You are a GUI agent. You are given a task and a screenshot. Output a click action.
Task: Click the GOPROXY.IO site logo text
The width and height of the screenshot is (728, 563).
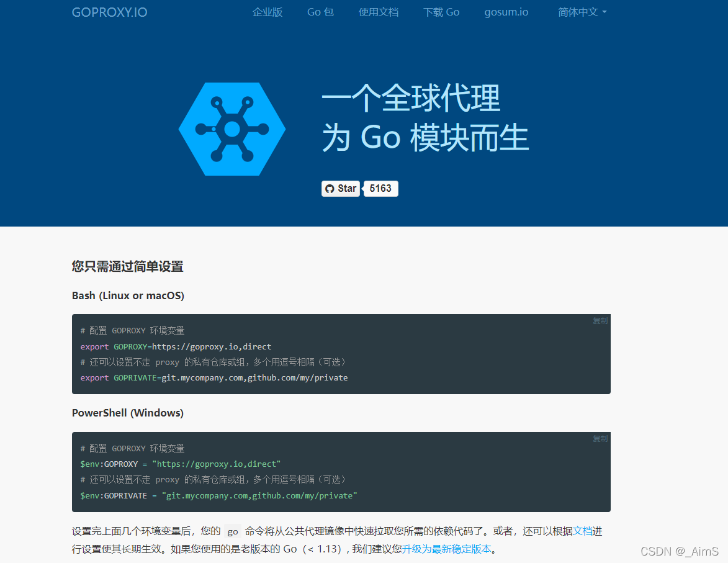pos(110,12)
